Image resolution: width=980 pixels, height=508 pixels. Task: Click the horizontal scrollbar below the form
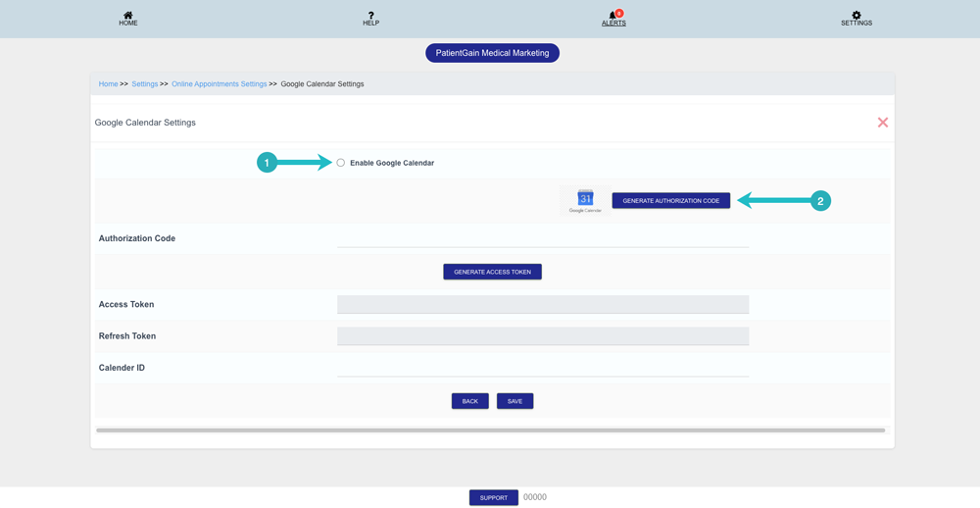pos(491,431)
